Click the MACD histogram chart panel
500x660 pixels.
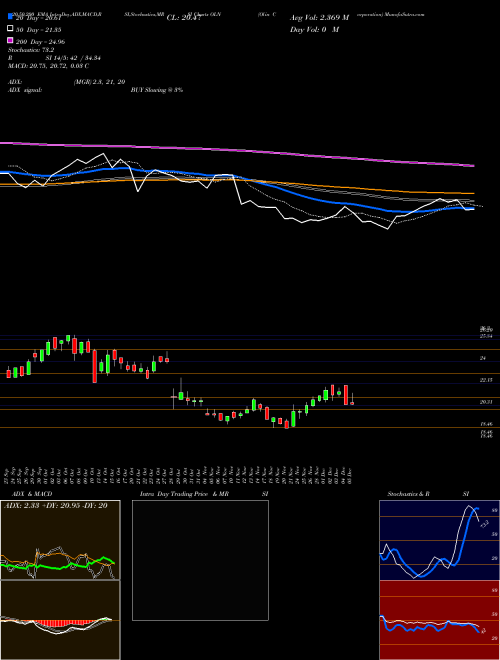click(x=60, y=620)
